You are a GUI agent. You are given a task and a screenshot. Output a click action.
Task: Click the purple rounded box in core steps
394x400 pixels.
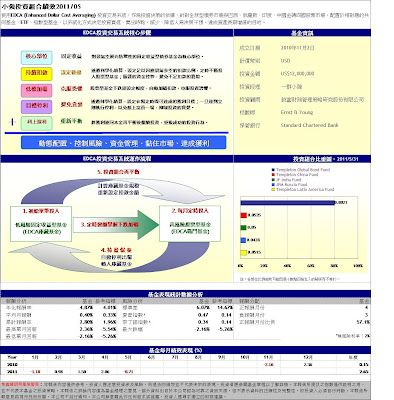tap(37, 106)
